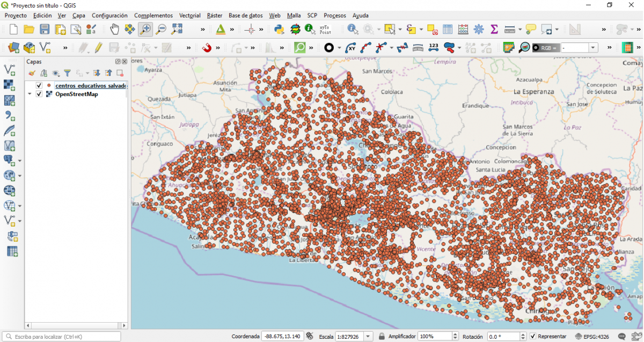644x342 pixels.
Task: Activate the Pan Map tool
Action: [x=114, y=29]
